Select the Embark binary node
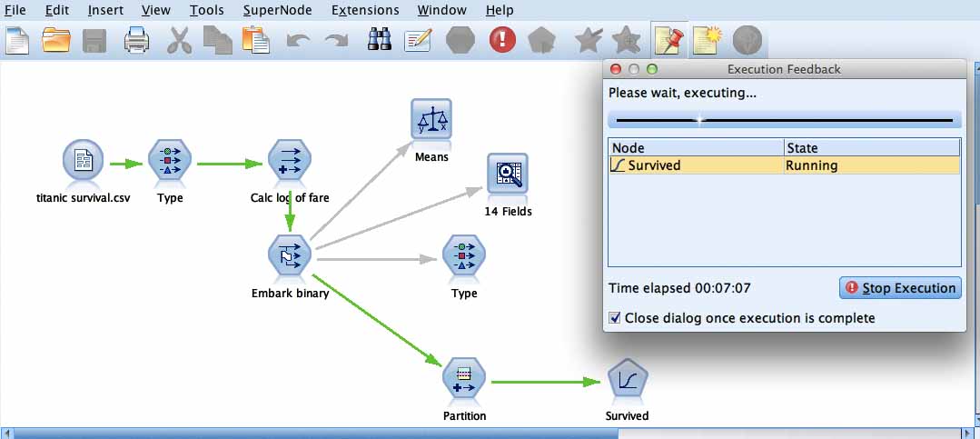The height and width of the screenshot is (439, 980). coord(290,257)
